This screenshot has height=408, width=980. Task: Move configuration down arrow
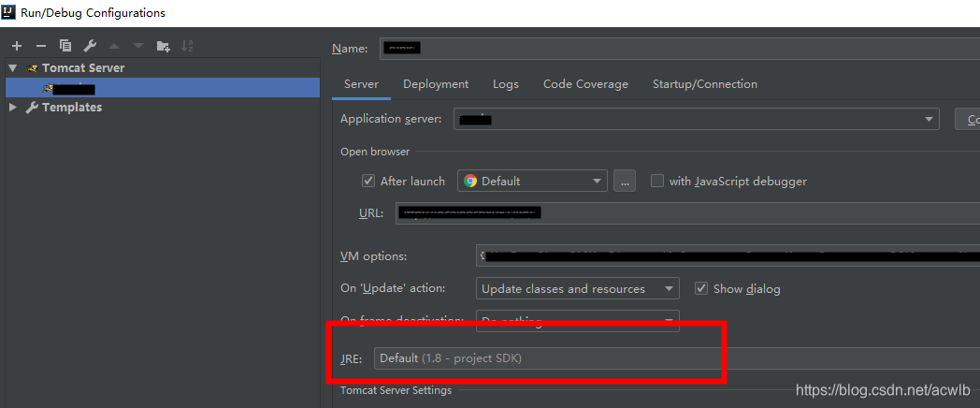138,46
